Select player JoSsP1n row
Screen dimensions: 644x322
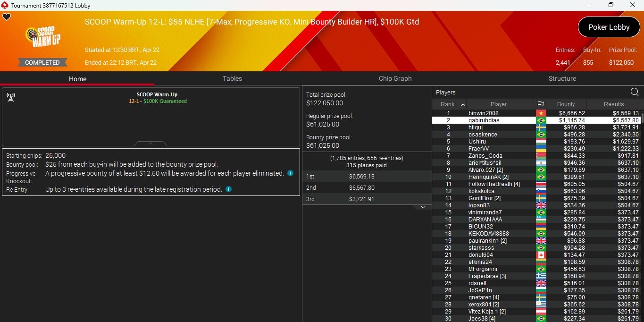click(x=536, y=290)
